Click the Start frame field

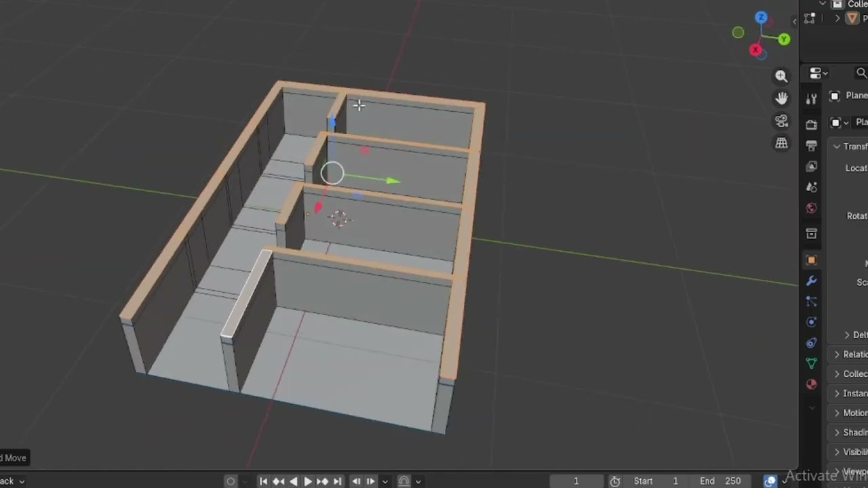[656, 481]
